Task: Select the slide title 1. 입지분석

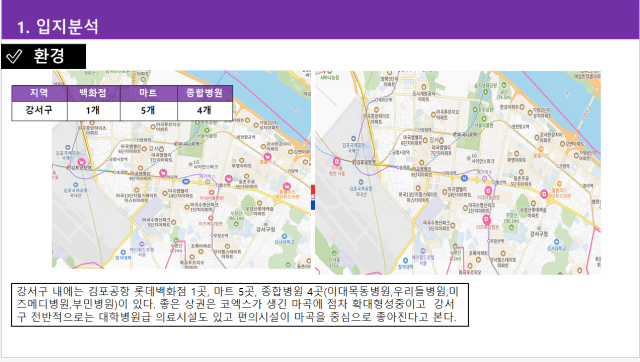Action: (x=58, y=27)
